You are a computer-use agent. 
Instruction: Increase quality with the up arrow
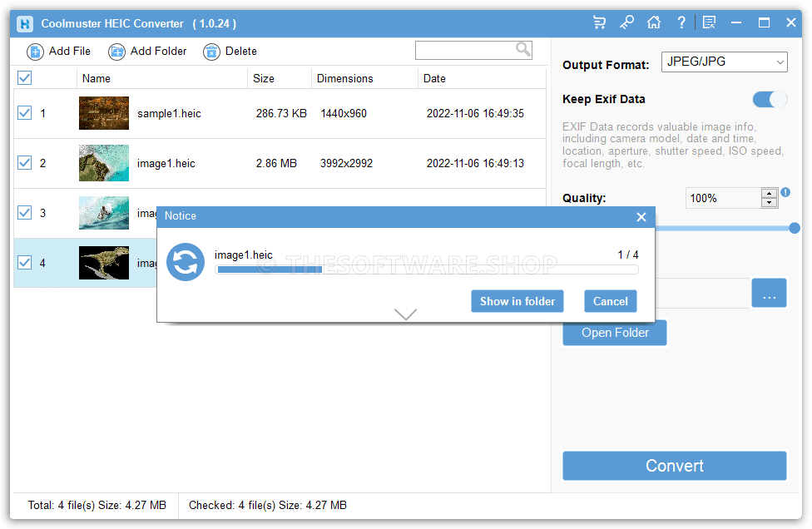[769, 194]
